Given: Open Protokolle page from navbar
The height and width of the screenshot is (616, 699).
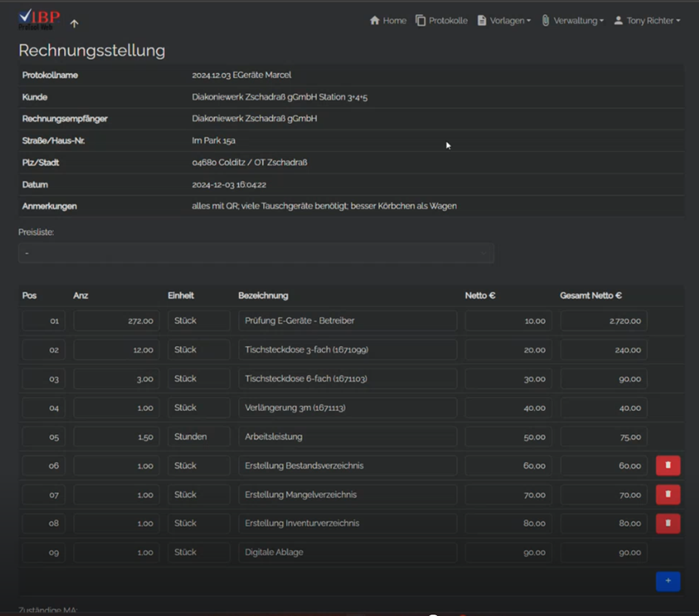Looking at the screenshot, I should pyautogui.click(x=442, y=21).
